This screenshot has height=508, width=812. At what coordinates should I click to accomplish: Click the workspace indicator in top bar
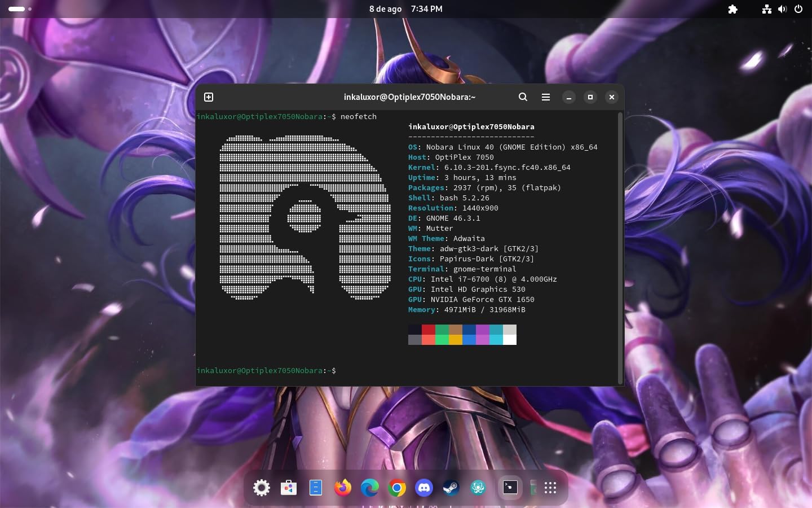click(x=20, y=9)
